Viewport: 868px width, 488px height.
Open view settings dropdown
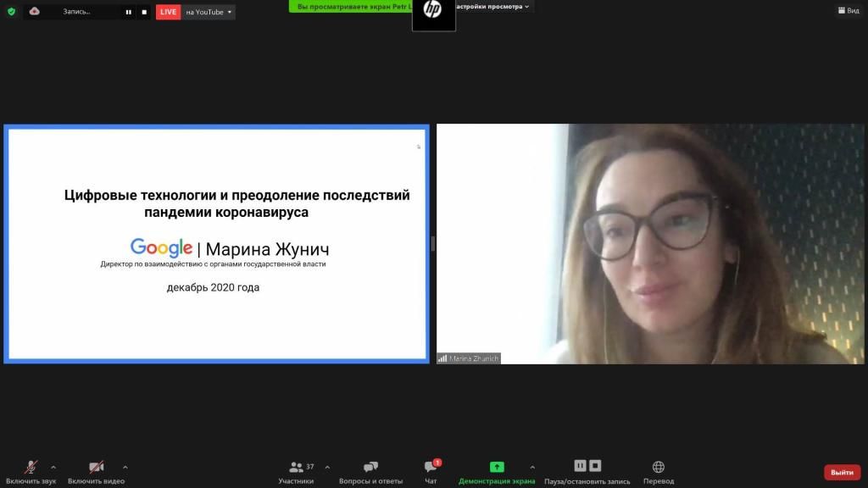click(492, 7)
